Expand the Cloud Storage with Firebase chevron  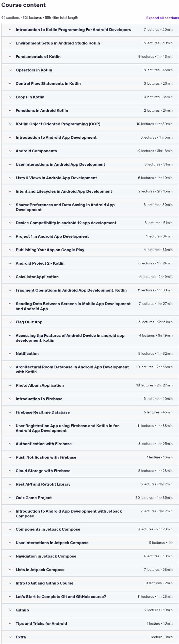pyautogui.click(x=10, y=471)
